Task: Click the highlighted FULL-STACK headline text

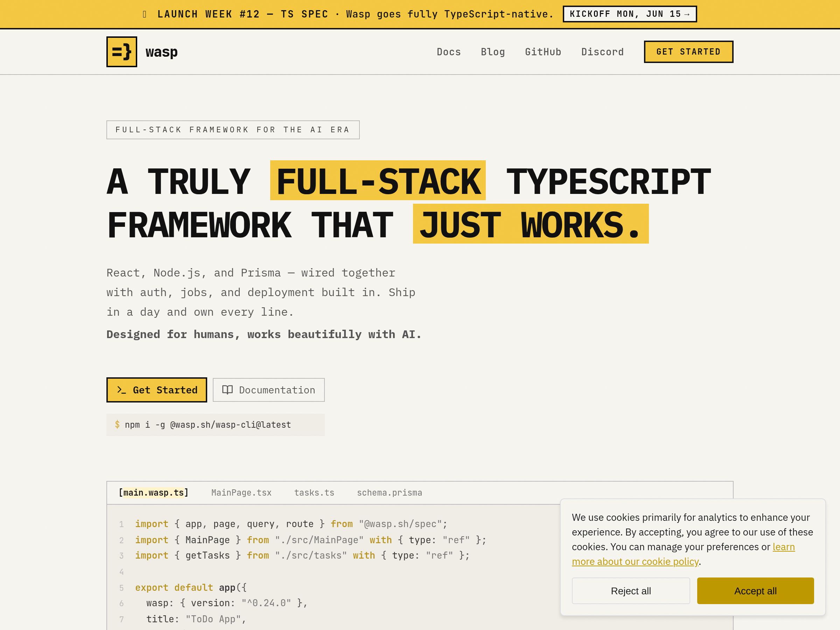Action: [378, 181]
